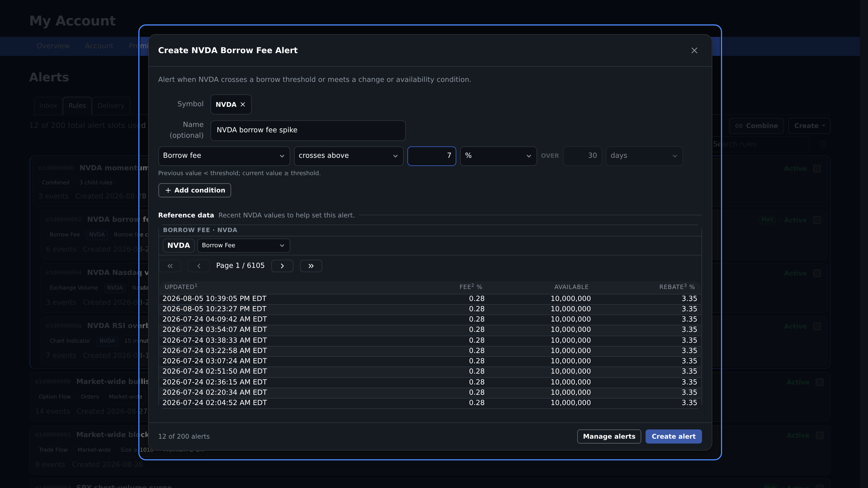868x488 pixels.
Task: Go to previous page of borrow fee data
Action: click(x=199, y=266)
